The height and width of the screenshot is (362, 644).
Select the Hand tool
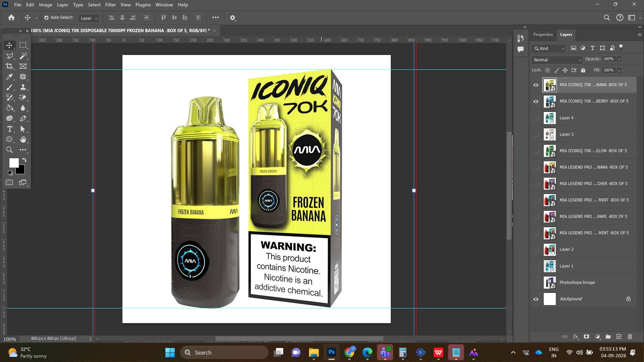click(23, 139)
